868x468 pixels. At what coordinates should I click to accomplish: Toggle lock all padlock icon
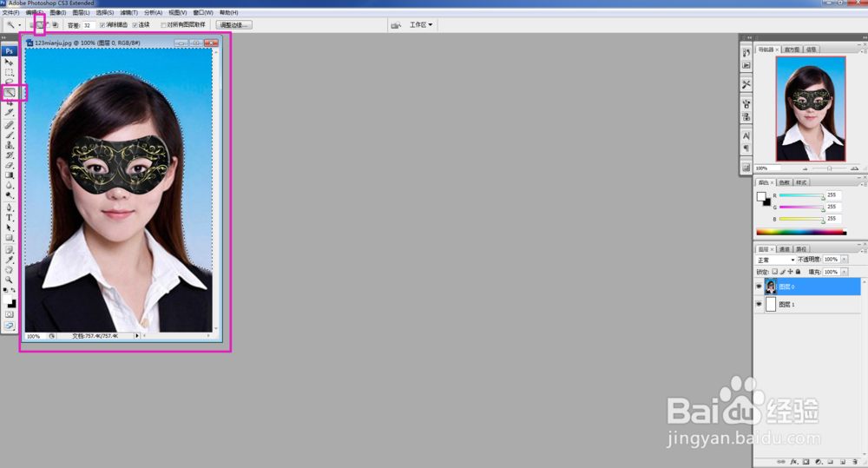pos(798,272)
